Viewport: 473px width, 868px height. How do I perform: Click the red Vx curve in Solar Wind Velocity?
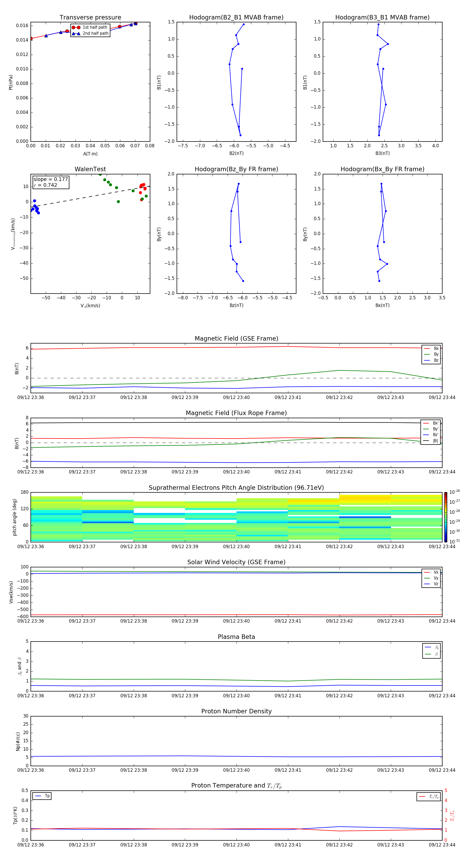(x=236, y=615)
